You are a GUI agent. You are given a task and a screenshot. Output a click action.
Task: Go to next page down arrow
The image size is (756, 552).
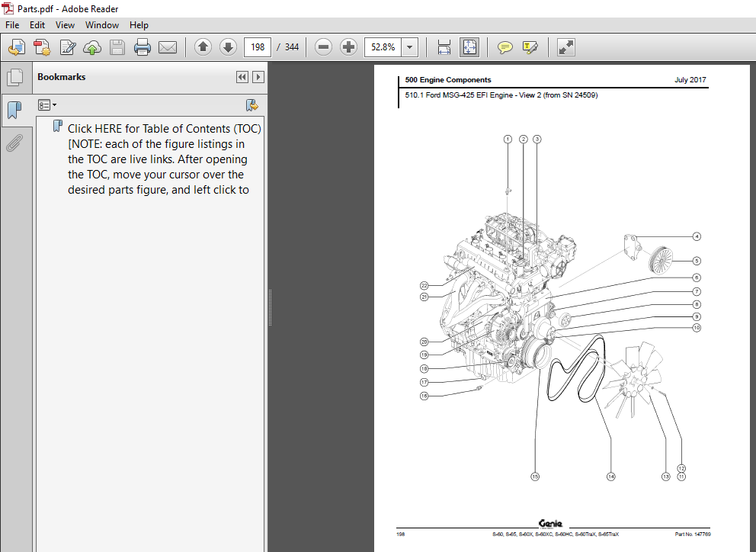[228, 47]
